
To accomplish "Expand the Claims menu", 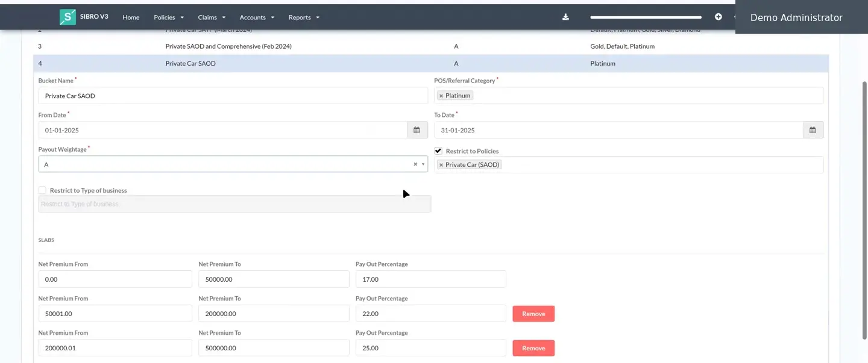I will click(x=212, y=17).
